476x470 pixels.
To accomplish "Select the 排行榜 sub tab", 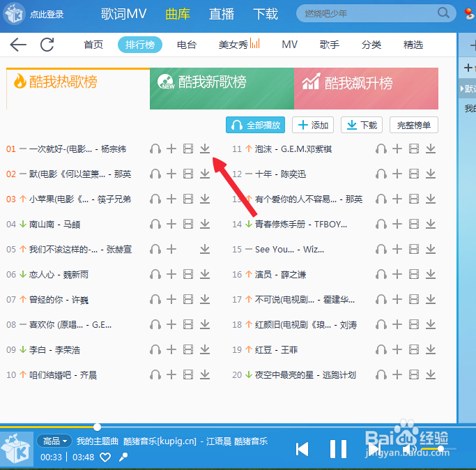I will point(140,45).
